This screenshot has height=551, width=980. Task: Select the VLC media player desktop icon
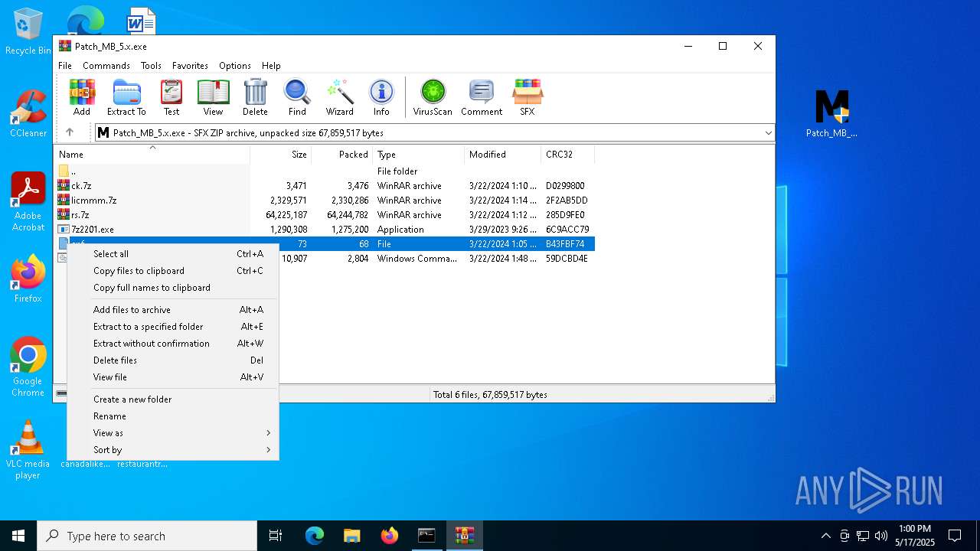point(28,450)
